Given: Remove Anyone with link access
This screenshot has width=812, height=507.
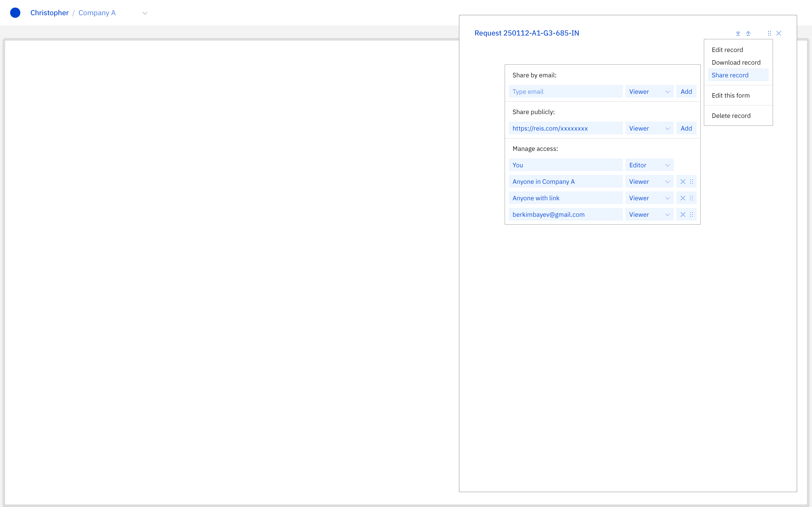Looking at the screenshot, I should click(683, 198).
